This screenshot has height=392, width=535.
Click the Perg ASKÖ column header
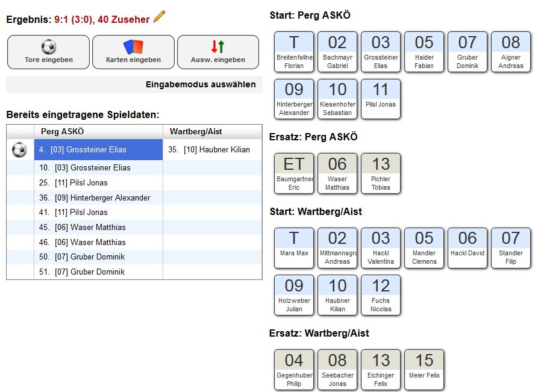tap(98, 132)
